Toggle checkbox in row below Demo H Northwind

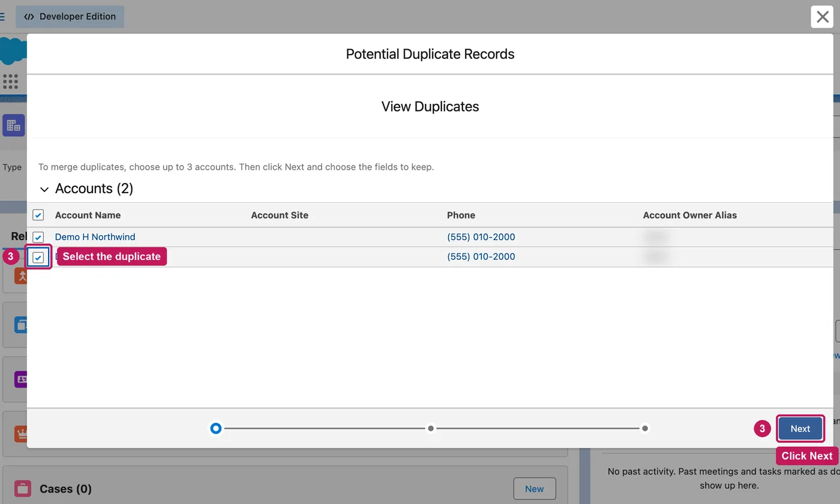[38, 257]
